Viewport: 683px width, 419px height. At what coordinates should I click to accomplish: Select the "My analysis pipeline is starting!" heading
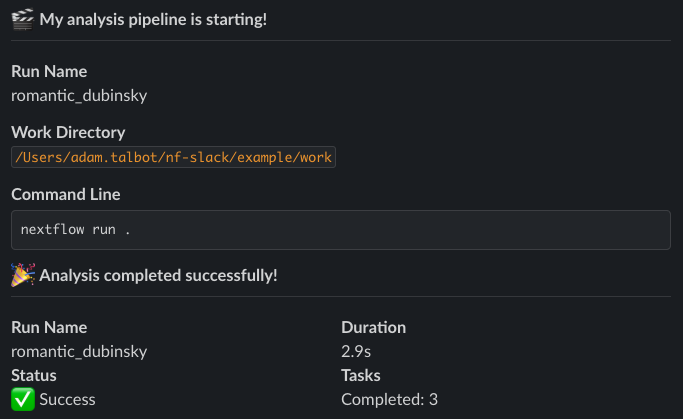pos(153,19)
